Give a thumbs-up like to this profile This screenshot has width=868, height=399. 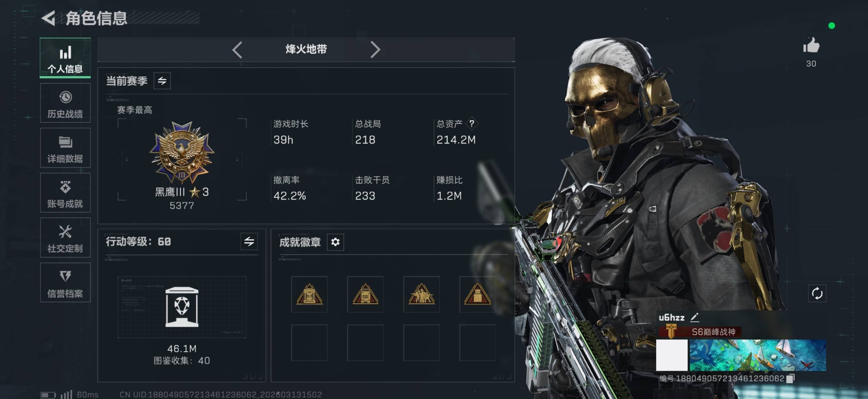point(811,45)
